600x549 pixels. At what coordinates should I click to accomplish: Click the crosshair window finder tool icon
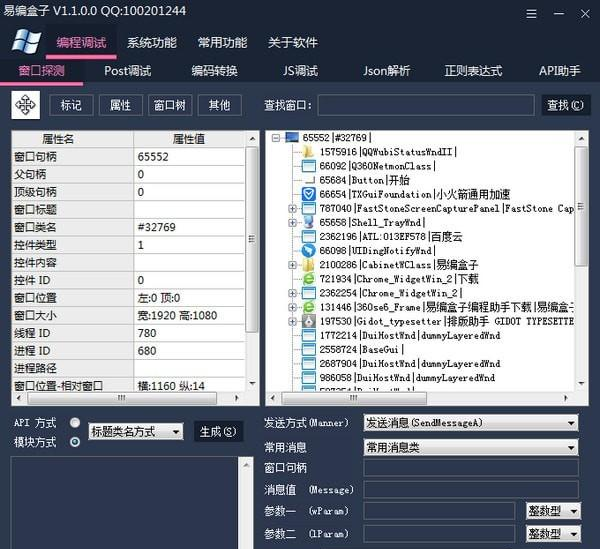click(26, 105)
